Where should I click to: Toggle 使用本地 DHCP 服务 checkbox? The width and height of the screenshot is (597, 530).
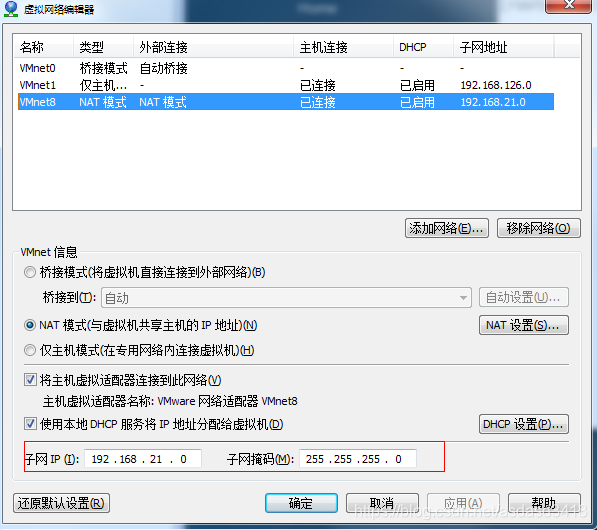point(30,423)
